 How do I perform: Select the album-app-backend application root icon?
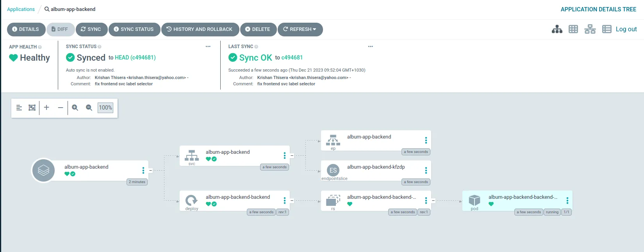(x=43, y=170)
